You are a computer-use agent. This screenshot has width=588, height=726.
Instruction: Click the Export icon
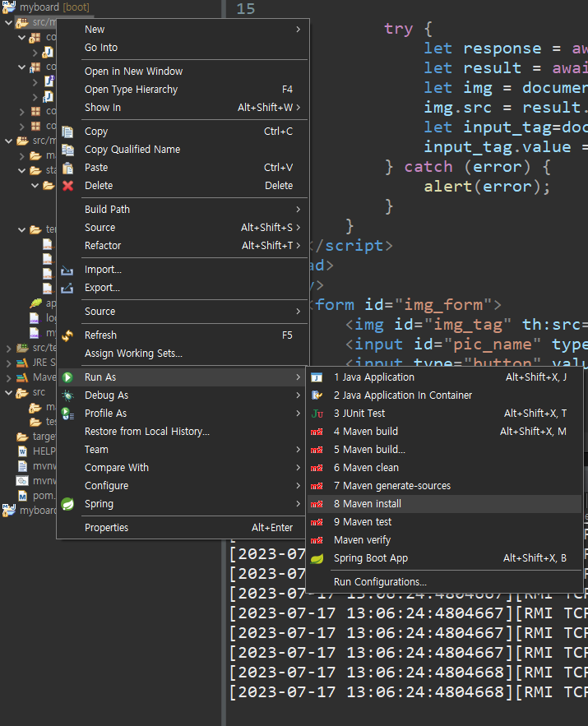click(67, 288)
